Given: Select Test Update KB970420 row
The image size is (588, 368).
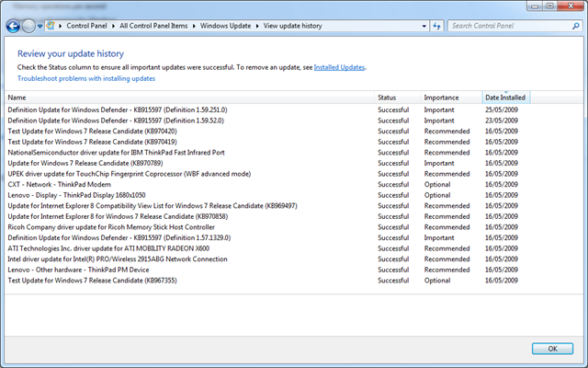Looking at the screenshot, I should coord(267,131).
